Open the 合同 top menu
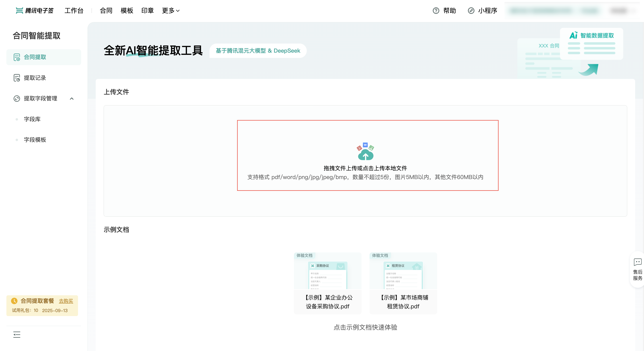This screenshot has width=644, height=351. [106, 11]
